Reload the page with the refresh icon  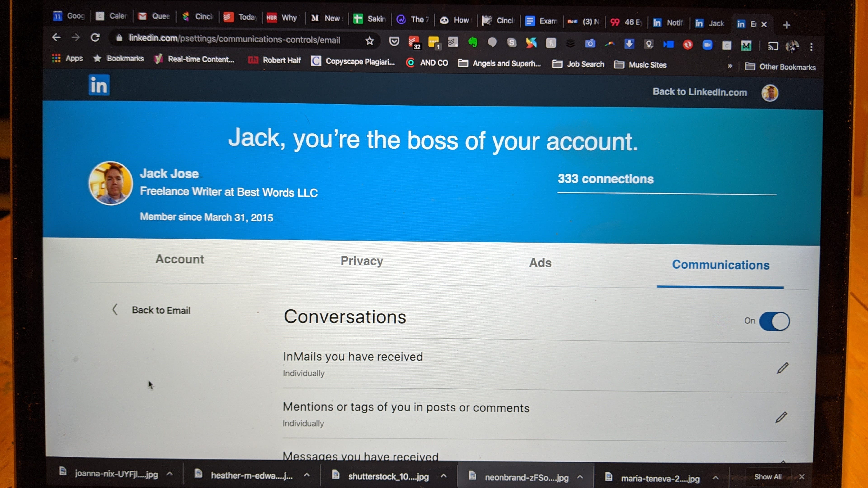[x=95, y=38]
